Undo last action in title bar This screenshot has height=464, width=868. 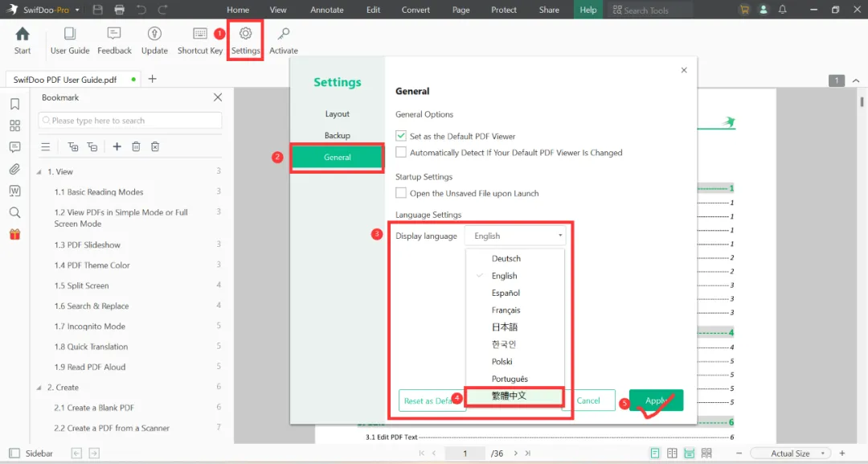(141, 10)
